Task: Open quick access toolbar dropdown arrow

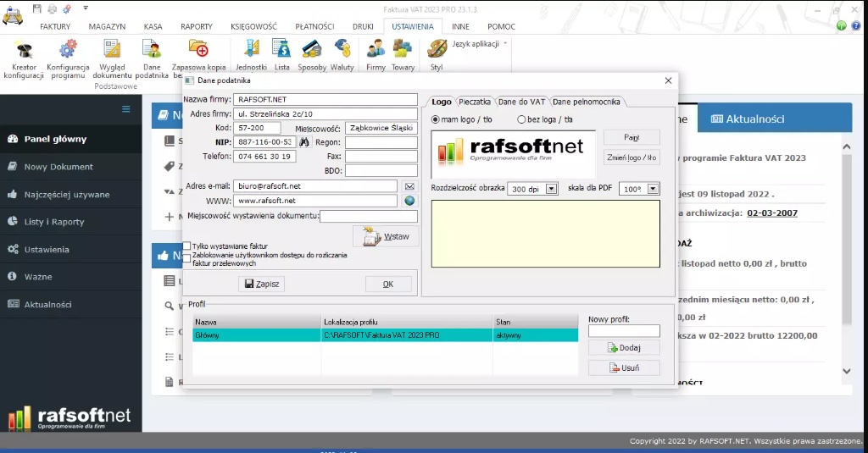Action: 86,8
